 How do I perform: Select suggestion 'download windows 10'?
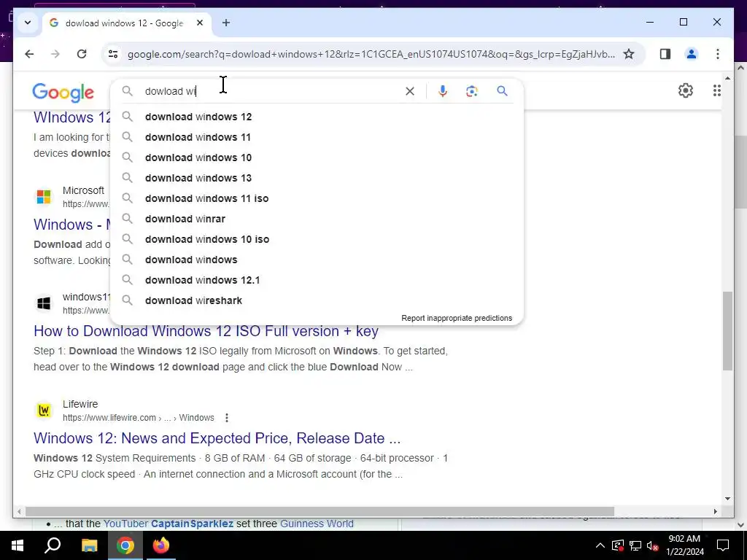[317, 157]
